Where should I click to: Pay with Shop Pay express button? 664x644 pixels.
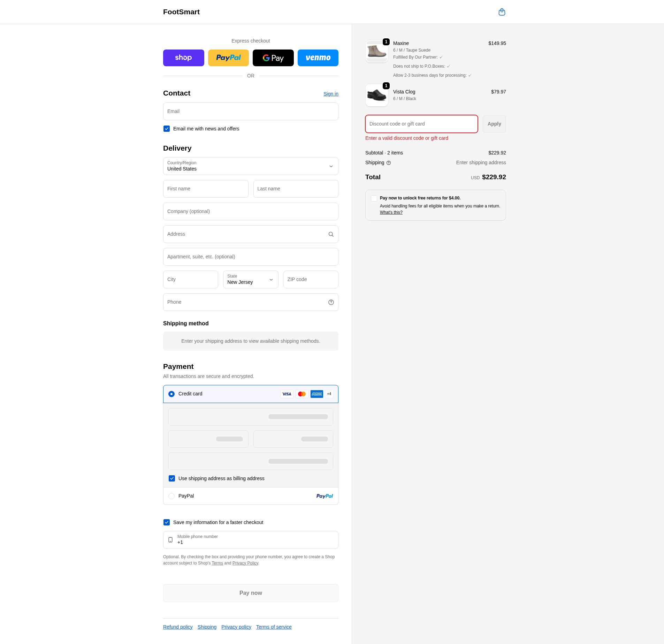tap(183, 58)
